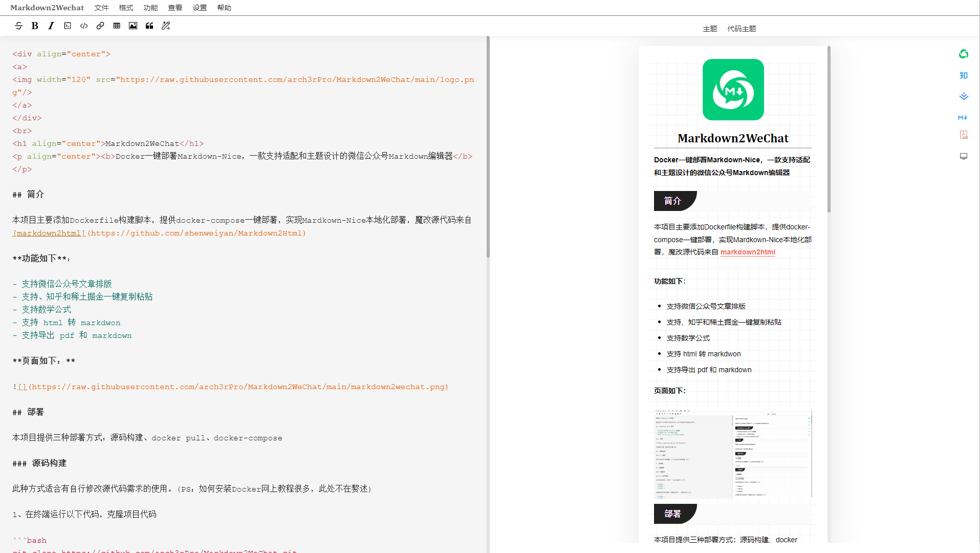This screenshot has height=553, width=980.
Task: Export markdown via M↓ icon
Action: [963, 117]
